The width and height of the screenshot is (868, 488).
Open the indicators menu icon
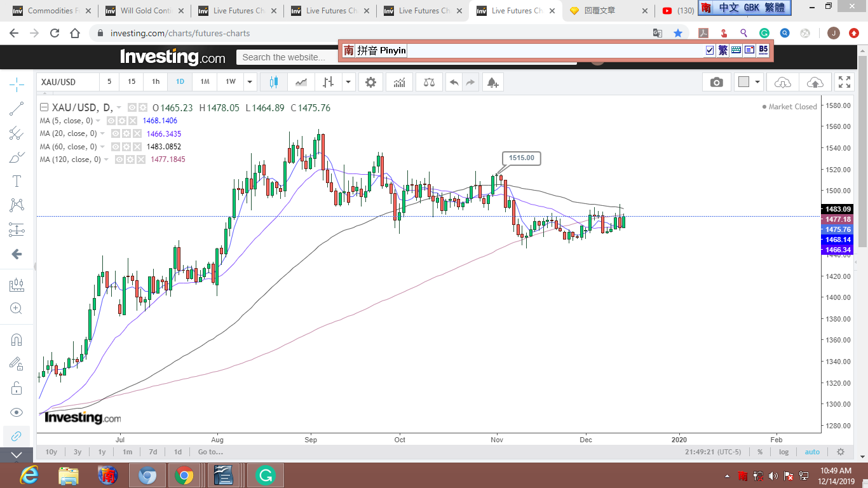coord(400,82)
